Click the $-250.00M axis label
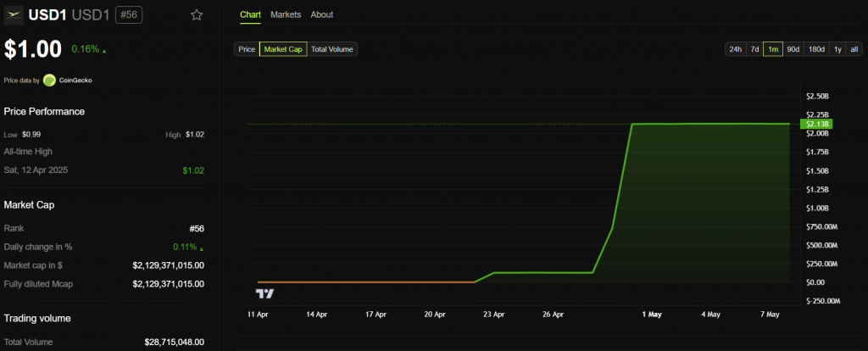 click(x=822, y=301)
